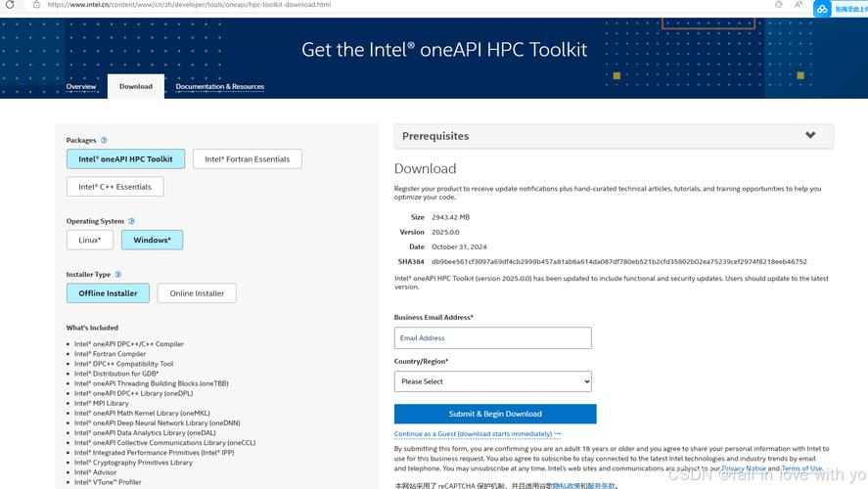
Task: Expand the Prerequisites section chevron
Action: coord(810,136)
